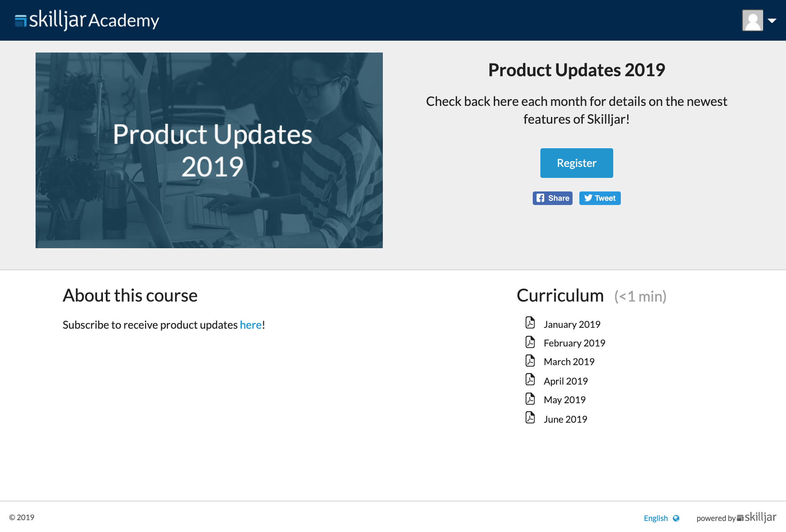
Task: Tweet the course on Twitter
Action: pos(600,198)
